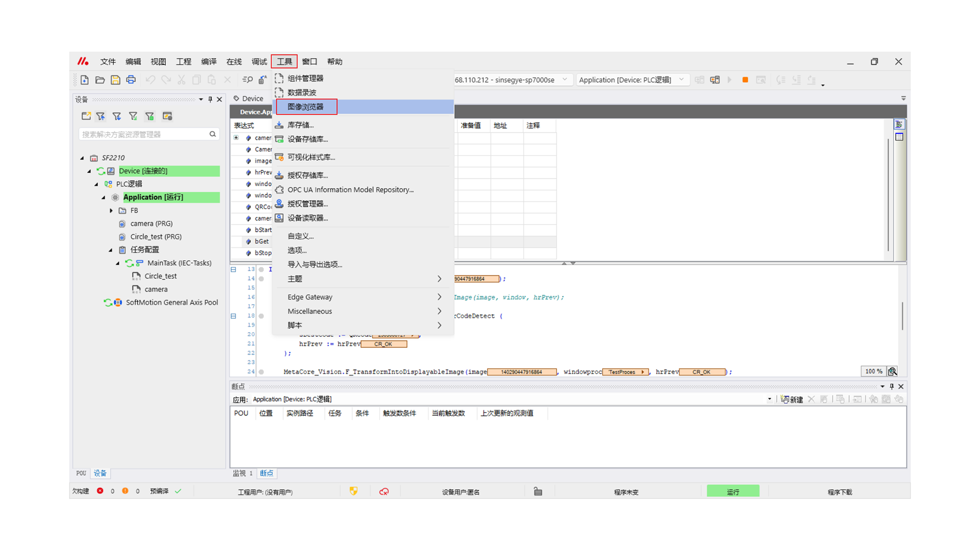Toggle breakpoint dot on code line 14
The image size is (980, 551).
[x=261, y=279]
